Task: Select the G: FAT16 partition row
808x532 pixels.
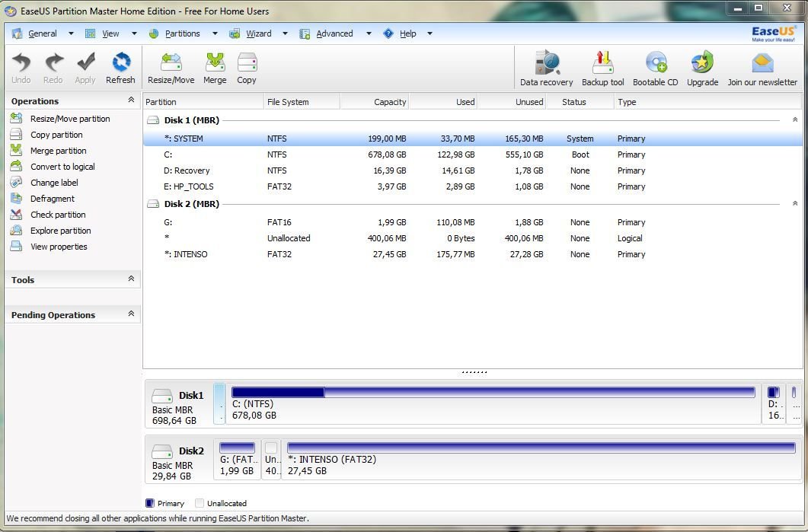Action: [472, 222]
